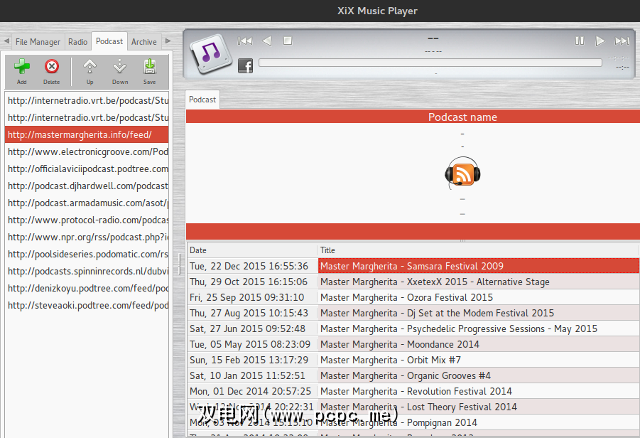This screenshot has width=640, height=438.
Task: Sort episodes by the Title column header
Action: click(478, 250)
